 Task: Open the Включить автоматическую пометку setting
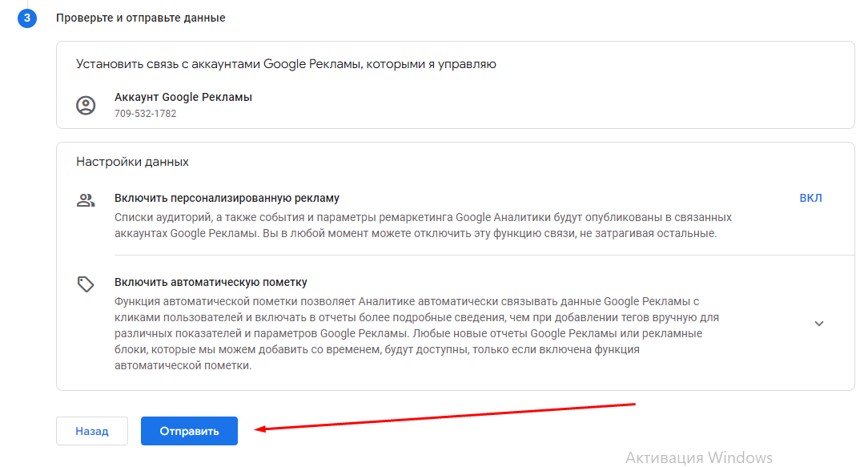(x=211, y=282)
